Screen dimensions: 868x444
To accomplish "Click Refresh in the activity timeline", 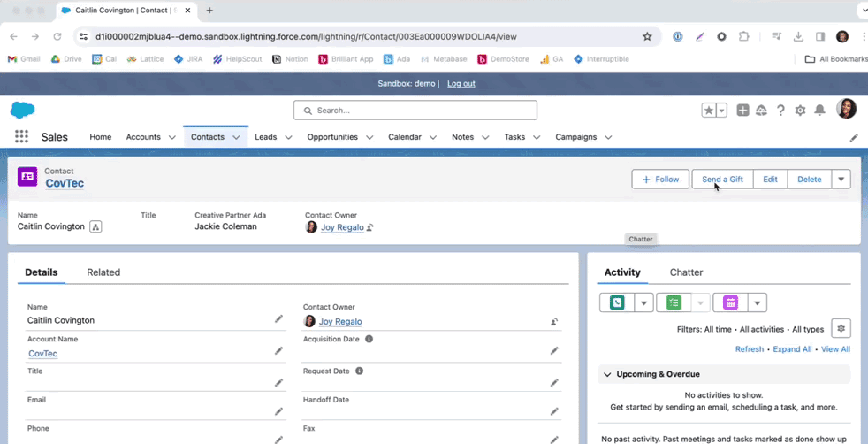I will 750,349.
